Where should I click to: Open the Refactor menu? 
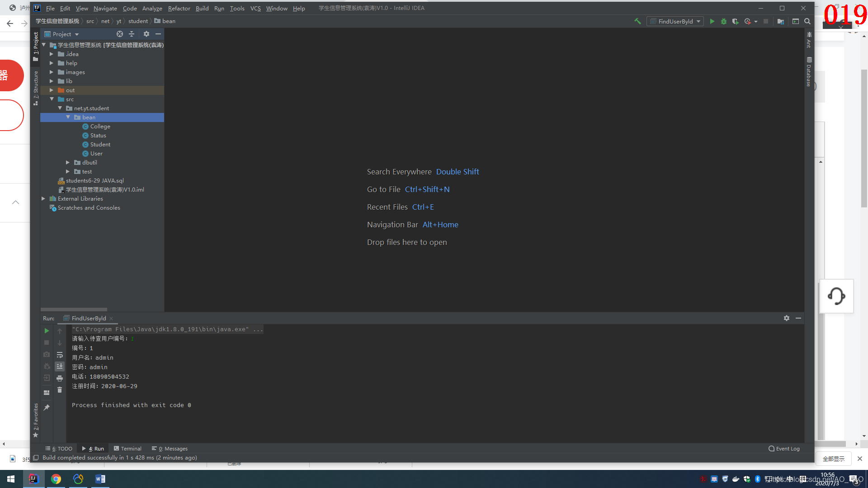[179, 8]
